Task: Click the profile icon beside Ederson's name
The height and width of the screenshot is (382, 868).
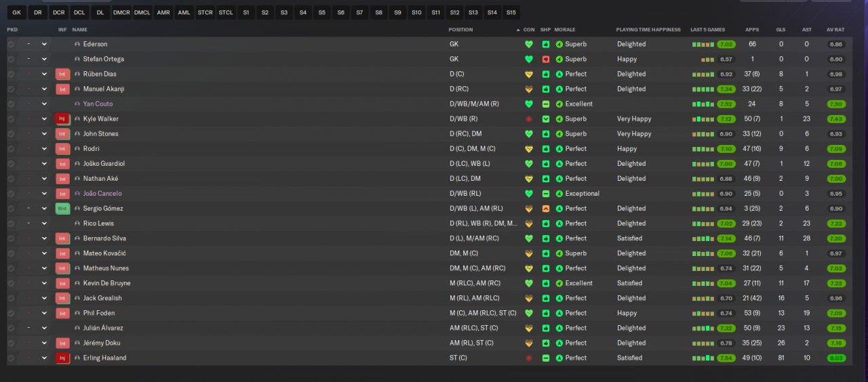Action: coord(77,44)
